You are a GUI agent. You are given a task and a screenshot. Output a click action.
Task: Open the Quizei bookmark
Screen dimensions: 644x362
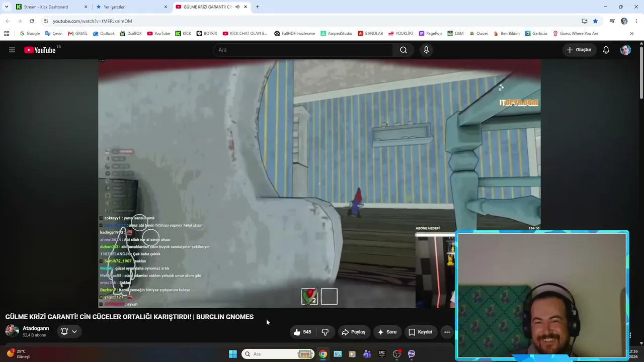(478, 34)
